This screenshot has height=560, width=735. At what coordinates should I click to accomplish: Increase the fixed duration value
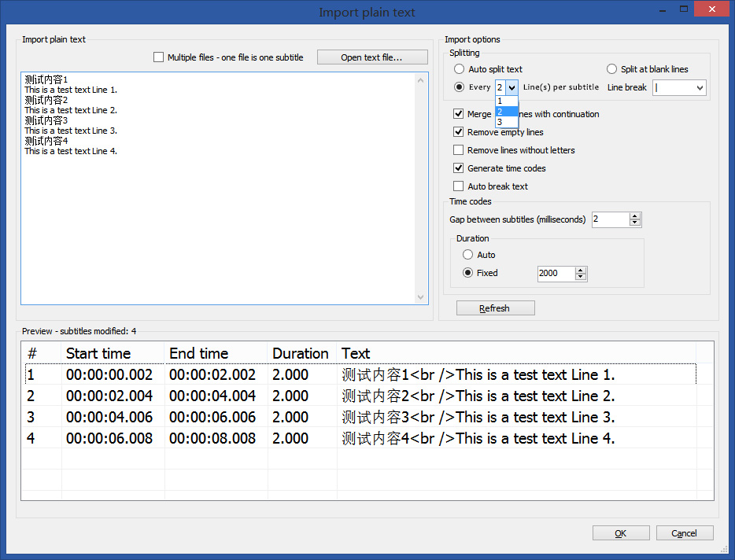point(580,270)
